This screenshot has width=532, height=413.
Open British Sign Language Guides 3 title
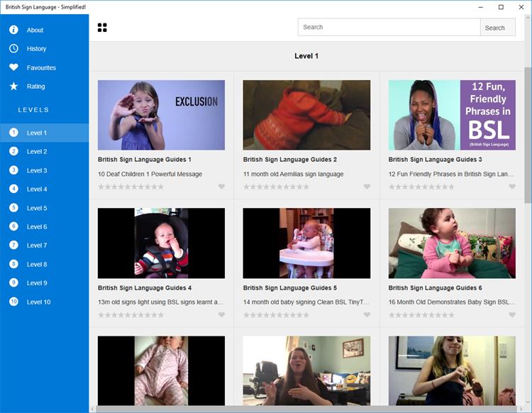pyautogui.click(x=435, y=160)
